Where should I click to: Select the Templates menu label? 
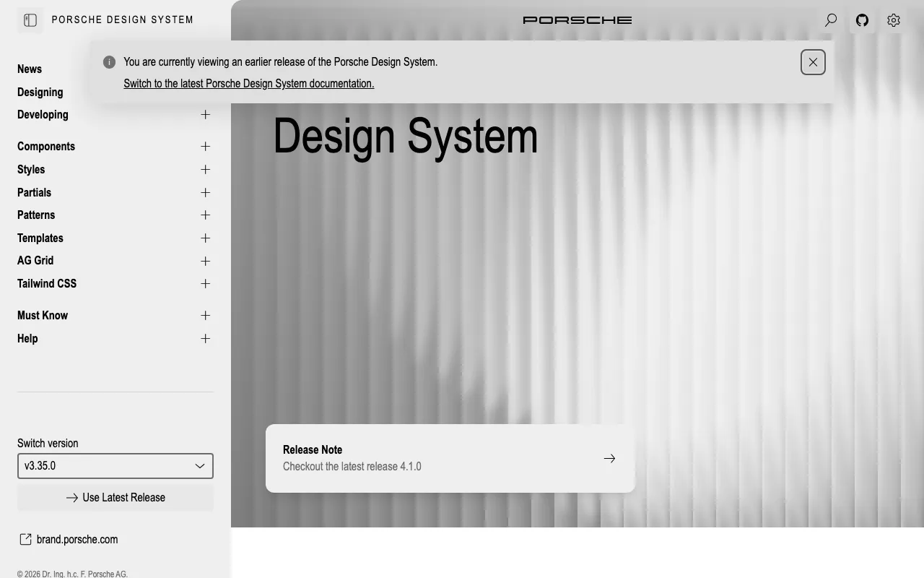[x=40, y=238]
